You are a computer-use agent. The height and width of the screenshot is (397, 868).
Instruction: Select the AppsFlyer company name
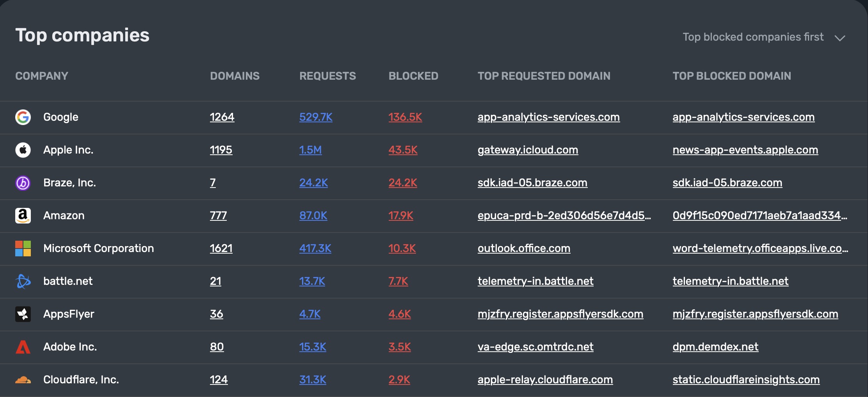coord(69,314)
